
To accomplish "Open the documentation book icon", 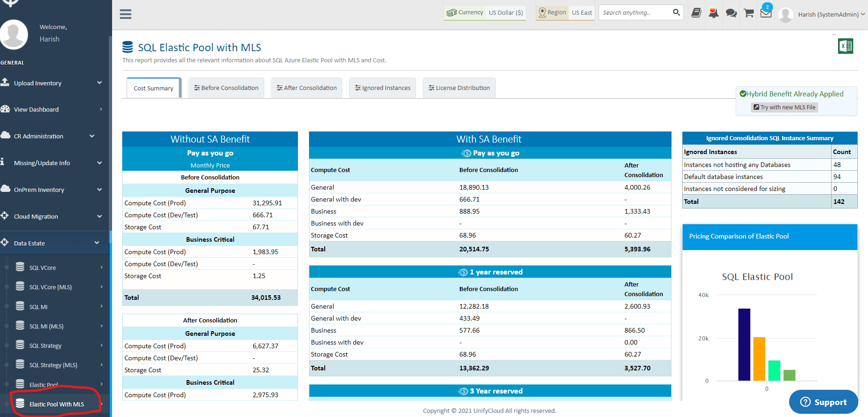I will pos(696,13).
